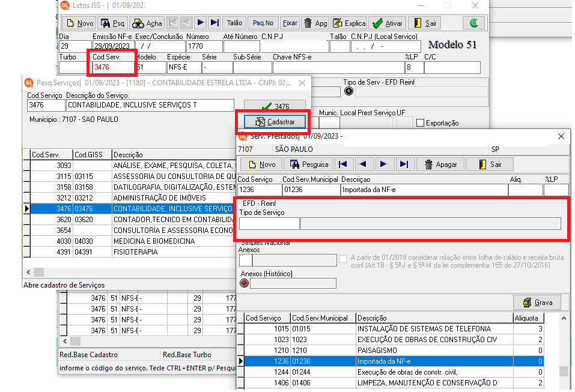Click the Explica button
Image resolution: width=575 pixels, height=392 pixels.
click(348, 23)
